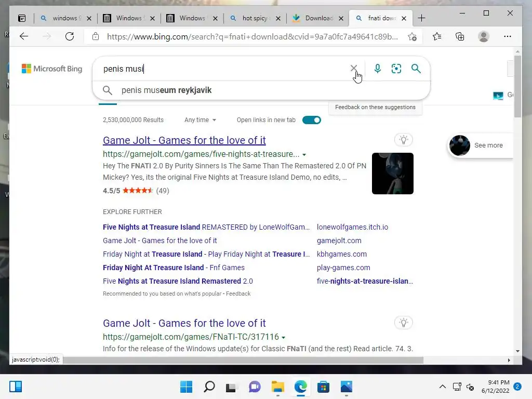Open Windows Start menu
532x399 pixels.
tap(186, 387)
